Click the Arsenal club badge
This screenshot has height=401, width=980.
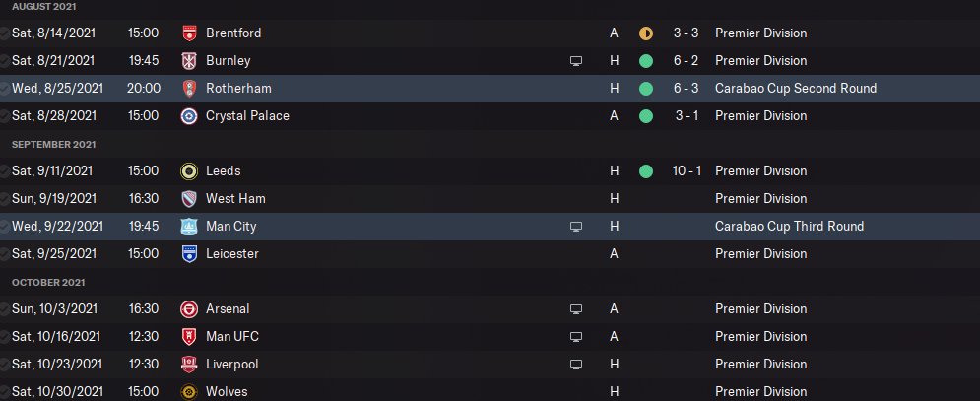pos(189,309)
